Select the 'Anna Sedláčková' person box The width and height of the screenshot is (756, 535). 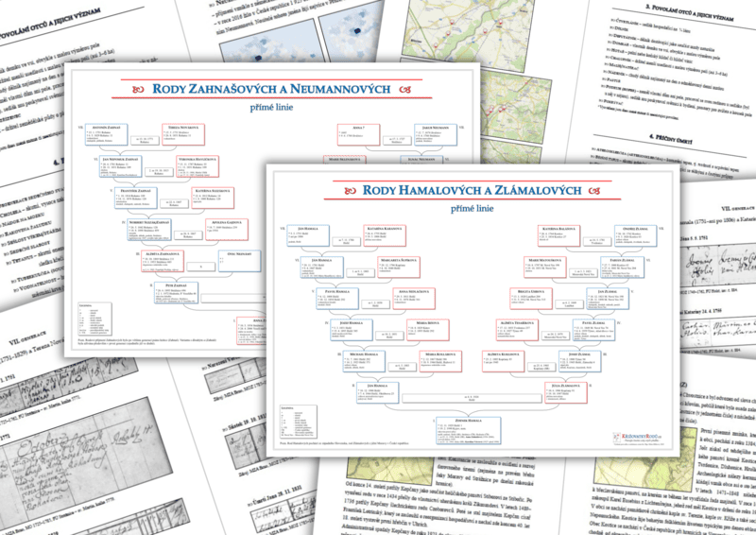(414, 299)
